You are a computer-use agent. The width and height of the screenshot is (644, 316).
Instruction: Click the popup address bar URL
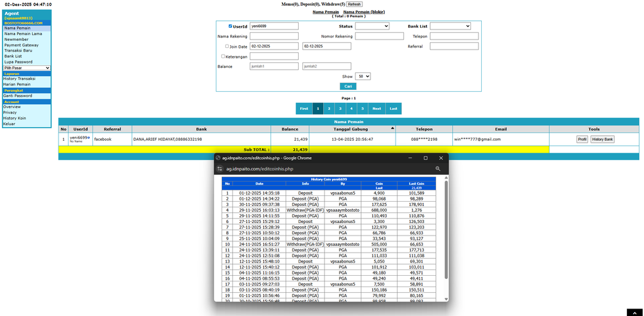pos(260,168)
